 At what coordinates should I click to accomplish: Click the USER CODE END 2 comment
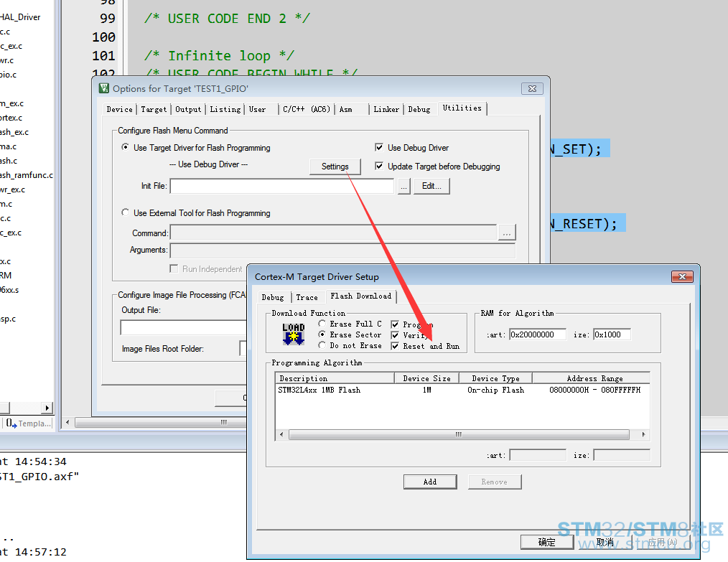coord(227,19)
